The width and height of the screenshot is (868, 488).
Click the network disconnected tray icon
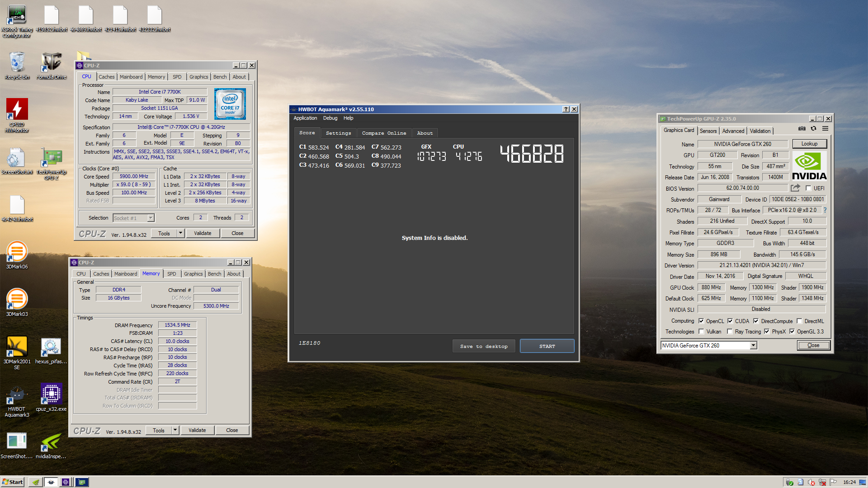click(x=822, y=482)
